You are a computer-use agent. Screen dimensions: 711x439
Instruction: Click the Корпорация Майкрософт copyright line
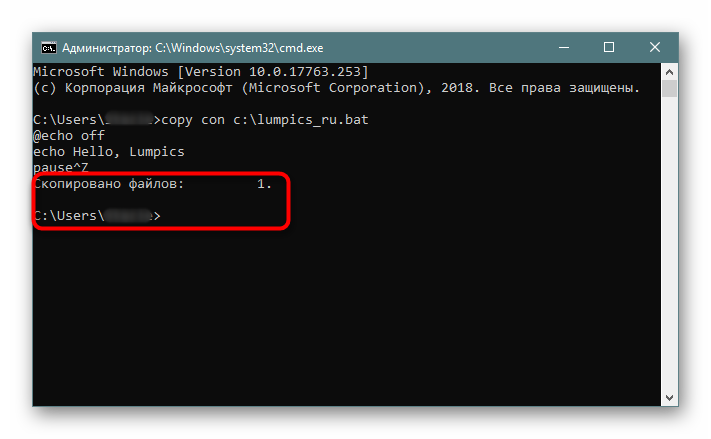coord(336,88)
